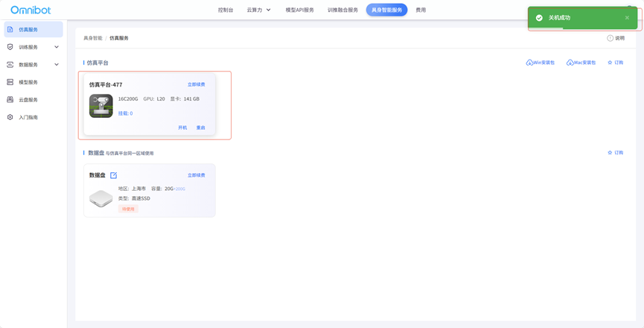The height and width of the screenshot is (328, 644).
Task: Click the 具身智能 breadcrumb
Action: (93, 38)
